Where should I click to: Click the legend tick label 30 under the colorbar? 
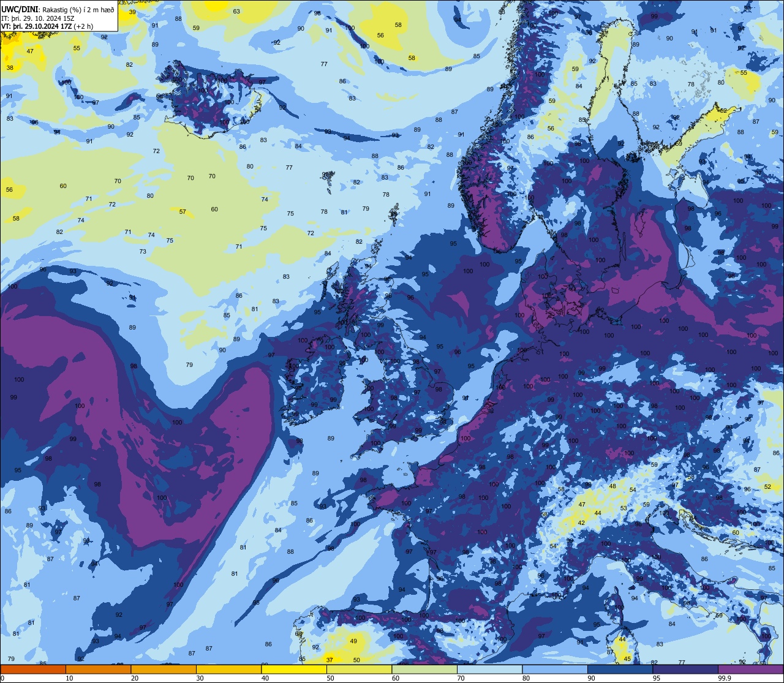(x=200, y=678)
